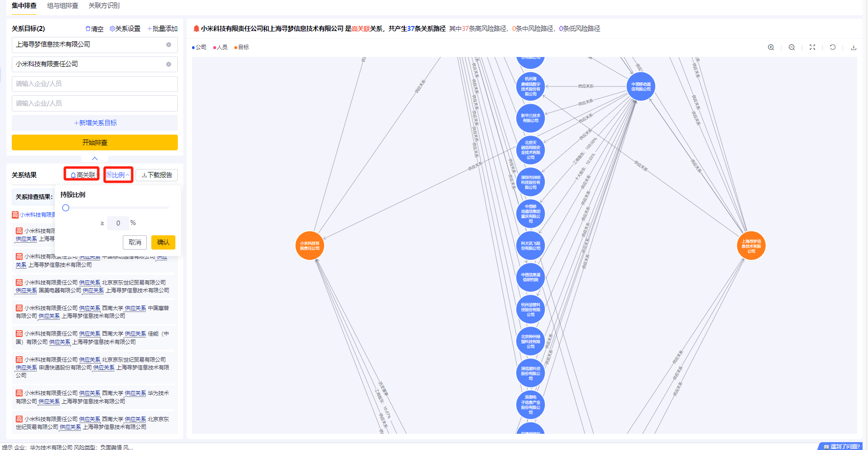
Task: Collapse the target panel with the chevron
Action: coord(94,159)
